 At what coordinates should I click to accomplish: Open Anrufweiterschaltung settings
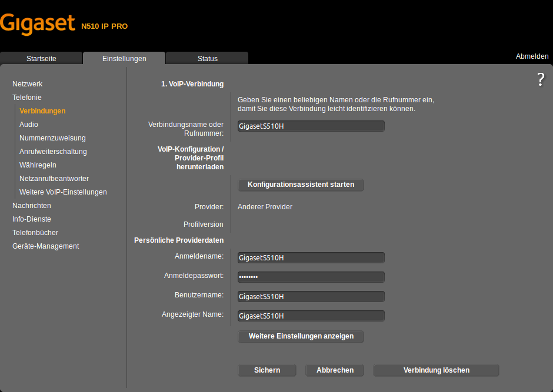(53, 152)
